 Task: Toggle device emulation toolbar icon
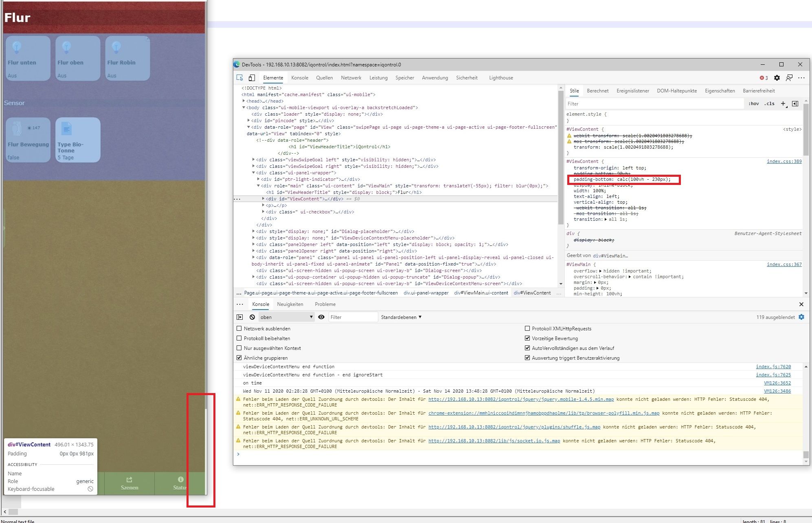pos(252,78)
